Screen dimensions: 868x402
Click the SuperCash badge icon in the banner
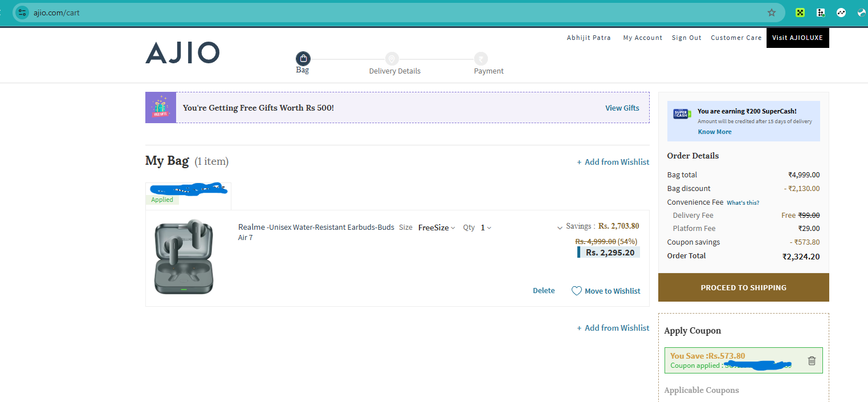tap(681, 113)
